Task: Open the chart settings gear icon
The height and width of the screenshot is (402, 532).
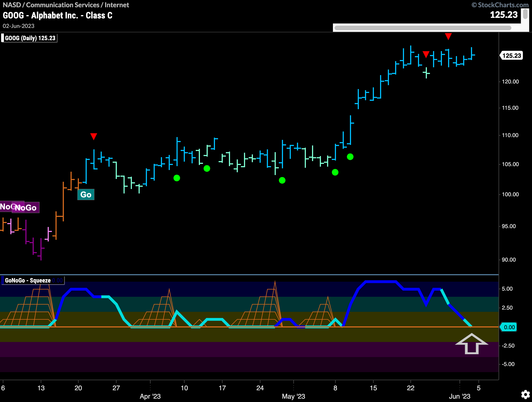Action: (526, 394)
